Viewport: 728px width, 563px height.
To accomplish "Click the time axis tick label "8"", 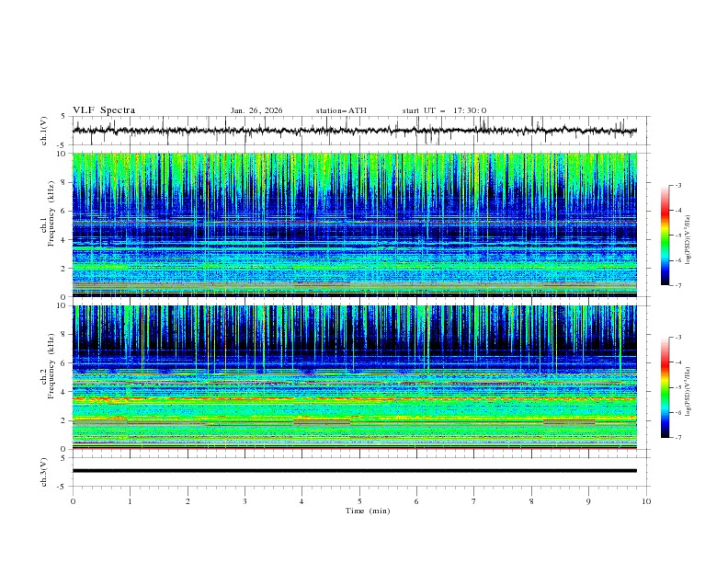I will click(x=531, y=501).
